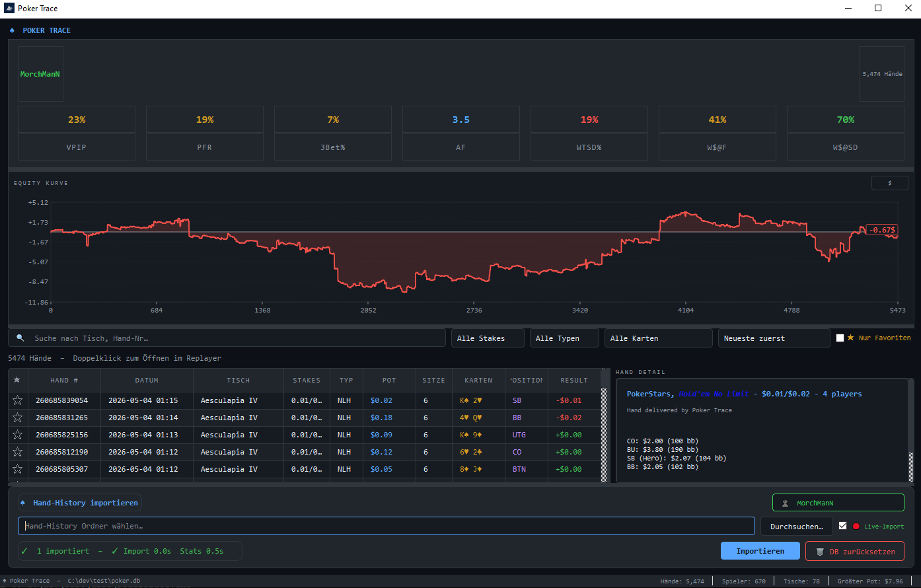Toggle favorite star for hand 260685825156

(x=17, y=435)
